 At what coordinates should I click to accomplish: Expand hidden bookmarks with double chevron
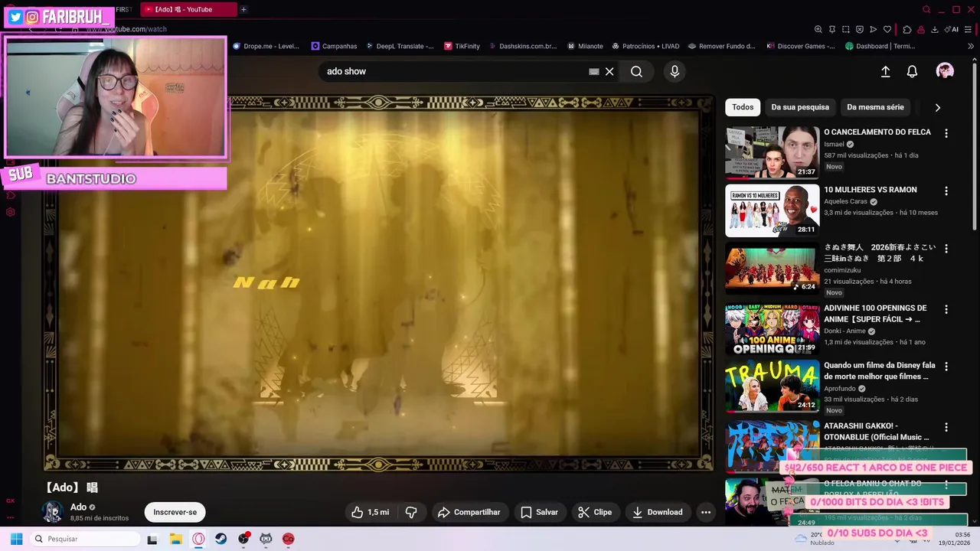972,46
